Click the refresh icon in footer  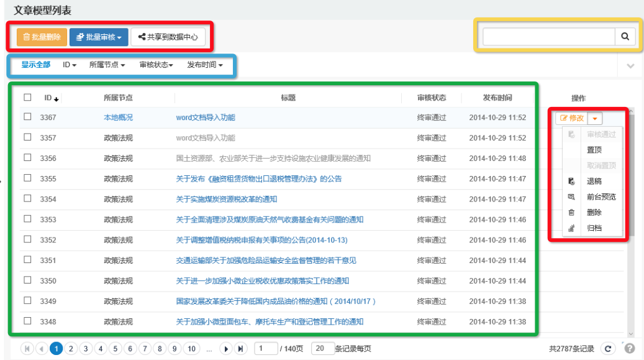point(608,349)
